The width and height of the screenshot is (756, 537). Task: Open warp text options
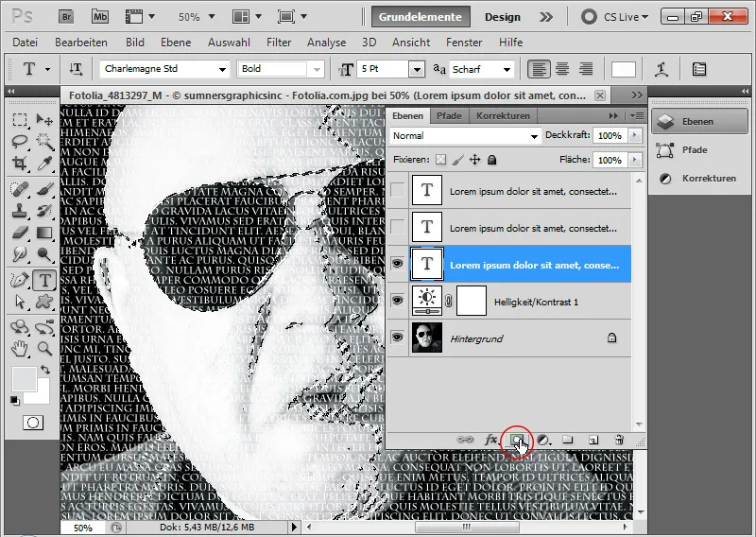coord(661,69)
